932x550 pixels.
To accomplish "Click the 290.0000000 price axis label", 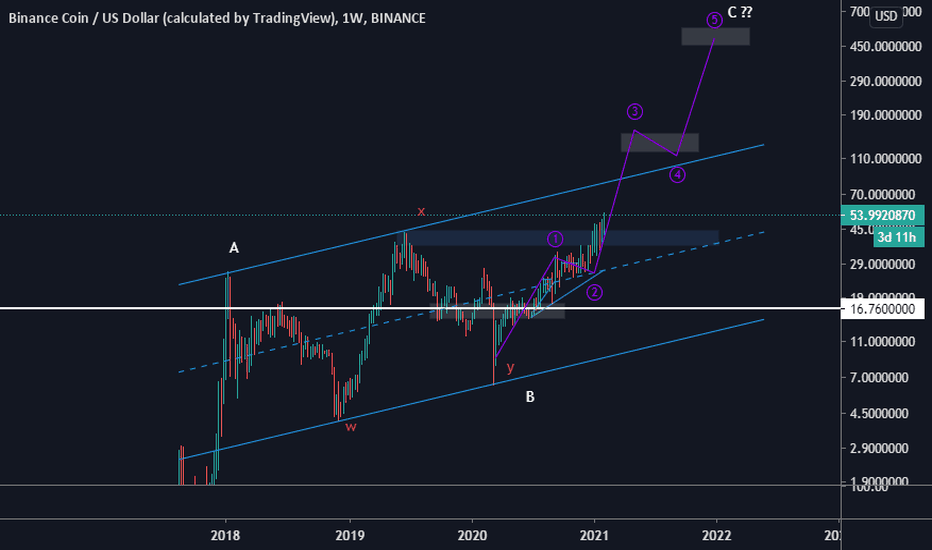I will [886, 81].
